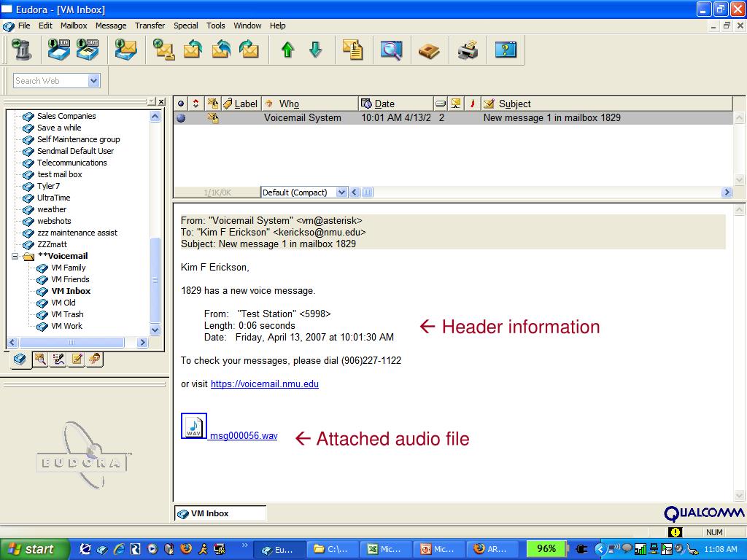Create a new message from toolbar
Image resolution: width=747 pixels, height=560 pixels.
pyautogui.click(x=163, y=50)
